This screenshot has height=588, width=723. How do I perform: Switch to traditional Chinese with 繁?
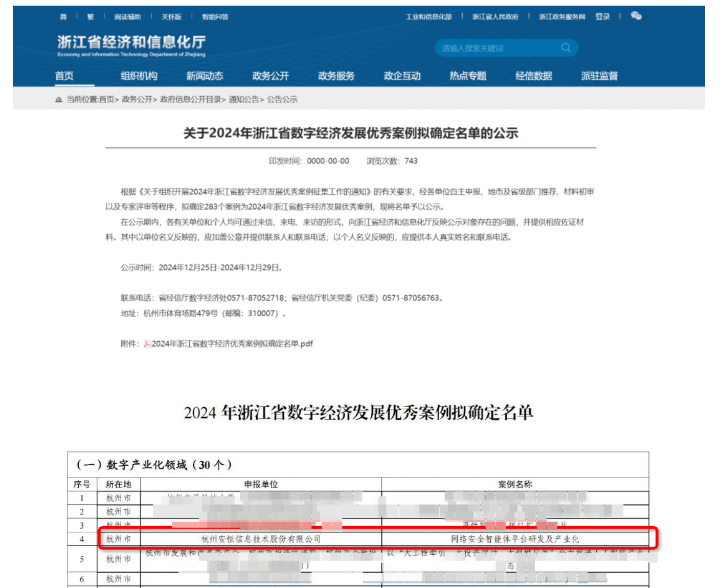(91, 17)
